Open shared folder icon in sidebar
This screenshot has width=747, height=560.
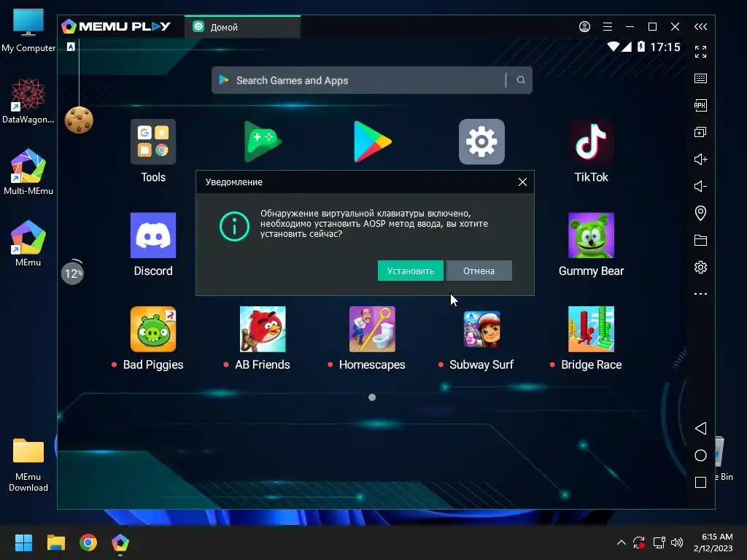click(x=700, y=240)
